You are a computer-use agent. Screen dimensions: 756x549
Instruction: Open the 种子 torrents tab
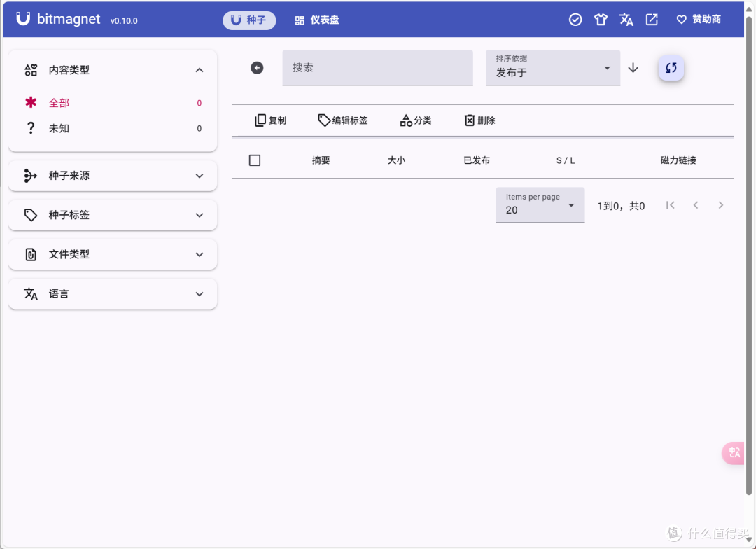pos(248,20)
